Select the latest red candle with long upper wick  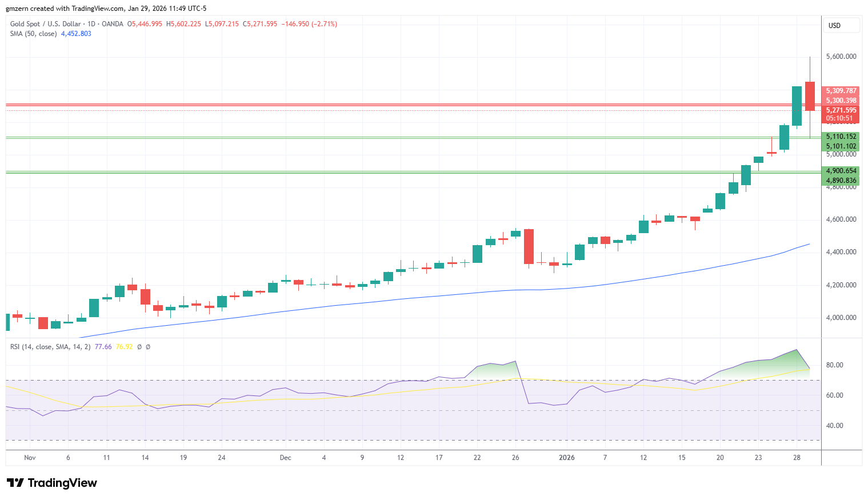coord(810,96)
